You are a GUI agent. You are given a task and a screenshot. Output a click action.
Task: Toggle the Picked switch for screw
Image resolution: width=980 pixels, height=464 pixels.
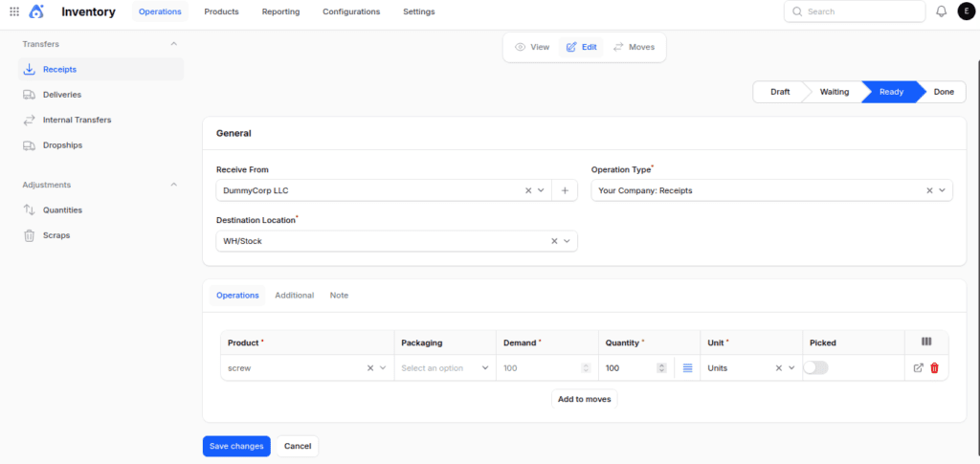(x=815, y=368)
